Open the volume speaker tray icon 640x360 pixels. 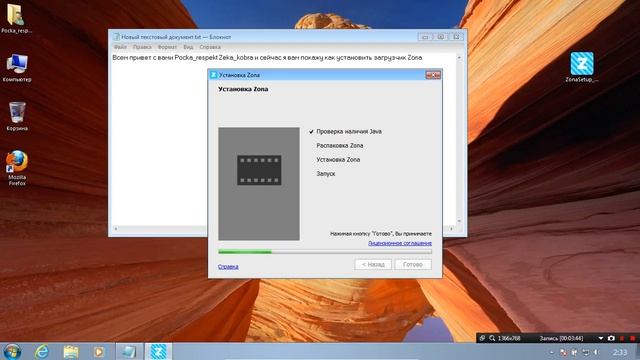click(596, 352)
